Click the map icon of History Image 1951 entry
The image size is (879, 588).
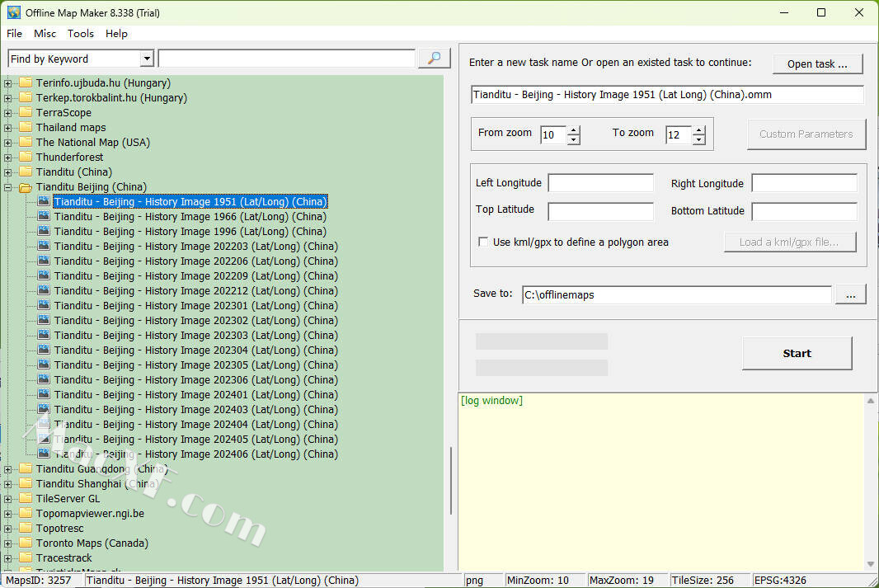(44, 201)
